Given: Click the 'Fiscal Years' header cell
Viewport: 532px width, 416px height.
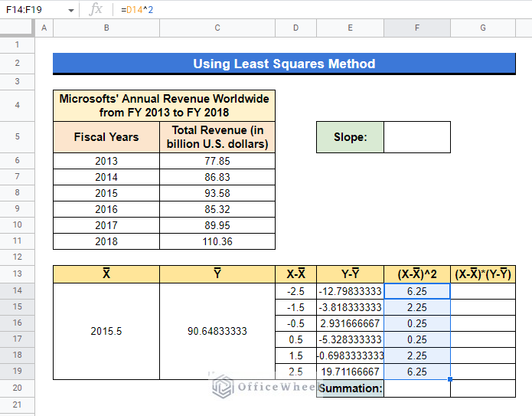Looking at the screenshot, I should [106, 137].
